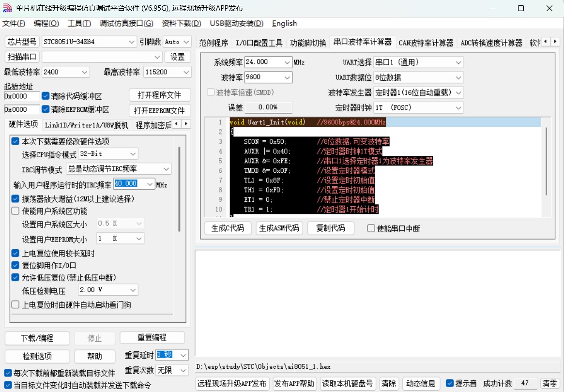Image resolution: width=564 pixels, height=392 pixels.
Task: Open ADC转换速度计算器 tab
Action: click(x=491, y=43)
